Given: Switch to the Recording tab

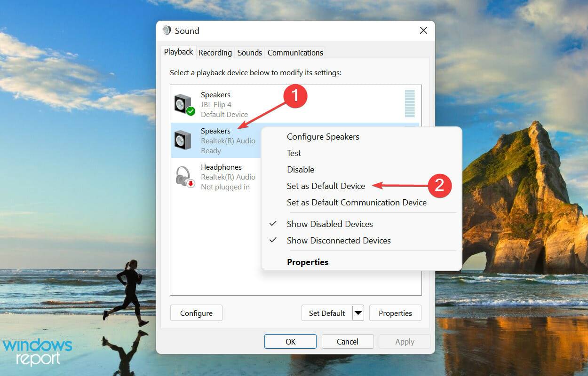Looking at the screenshot, I should (215, 52).
